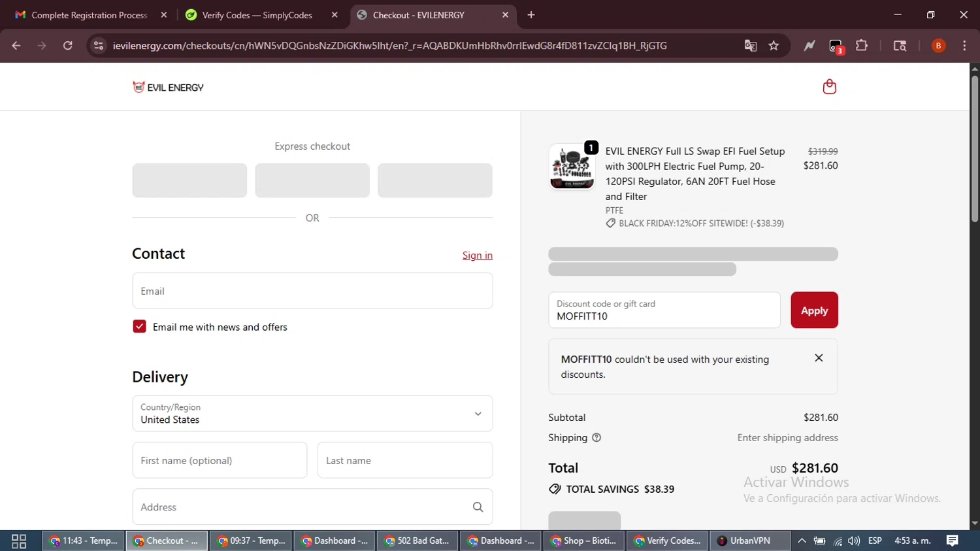Screen dimensions: 980x551
Task: Focus the First name (optional) field
Action: coord(220,460)
